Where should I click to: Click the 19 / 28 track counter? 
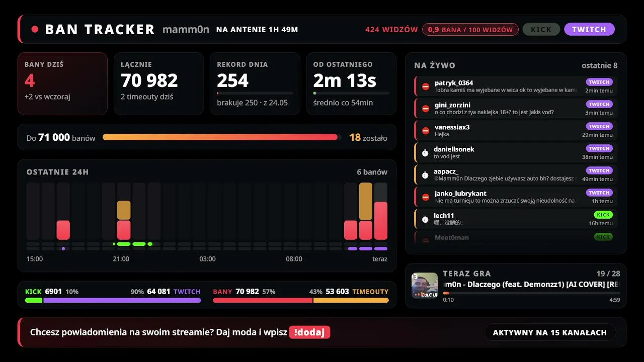[x=608, y=274]
